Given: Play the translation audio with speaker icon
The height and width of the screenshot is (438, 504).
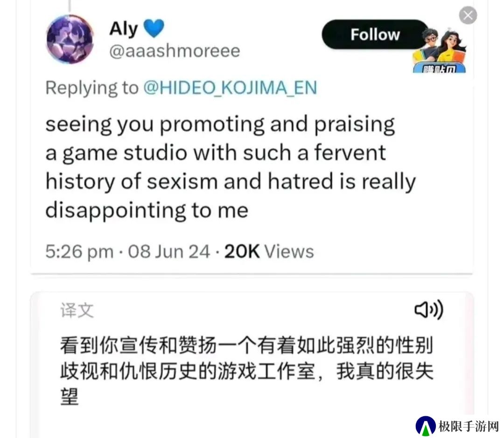Looking at the screenshot, I should coord(429,310).
